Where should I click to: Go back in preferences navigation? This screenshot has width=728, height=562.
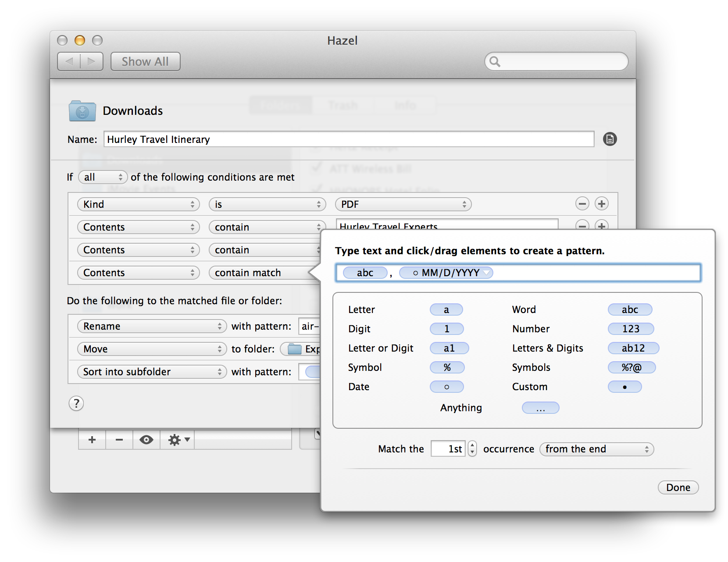(x=69, y=61)
